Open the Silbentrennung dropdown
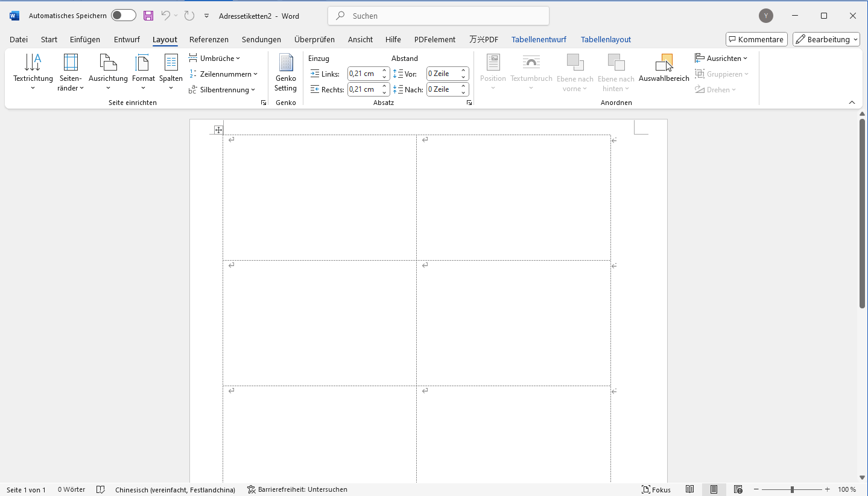Image resolution: width=868 pixels, height=496 pixels. tap(222, 90)
